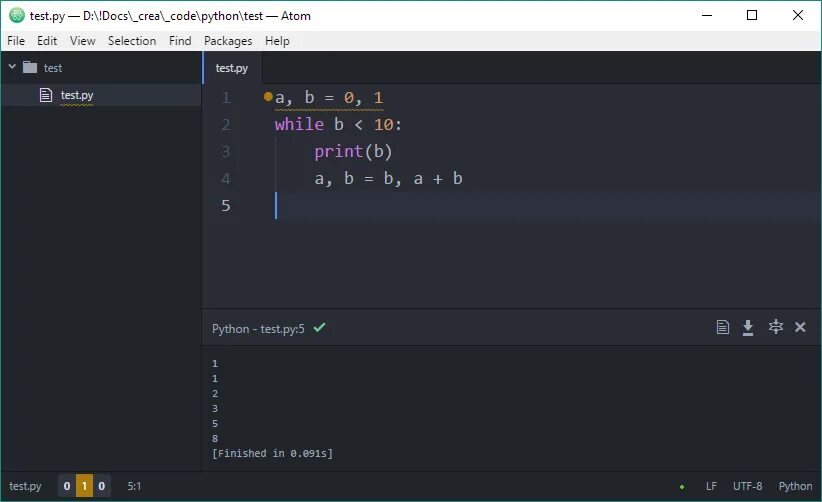Viewport: 822px width, 502px height.
Task: Click line number 4 in the gutter
Action: pos(225,179)
